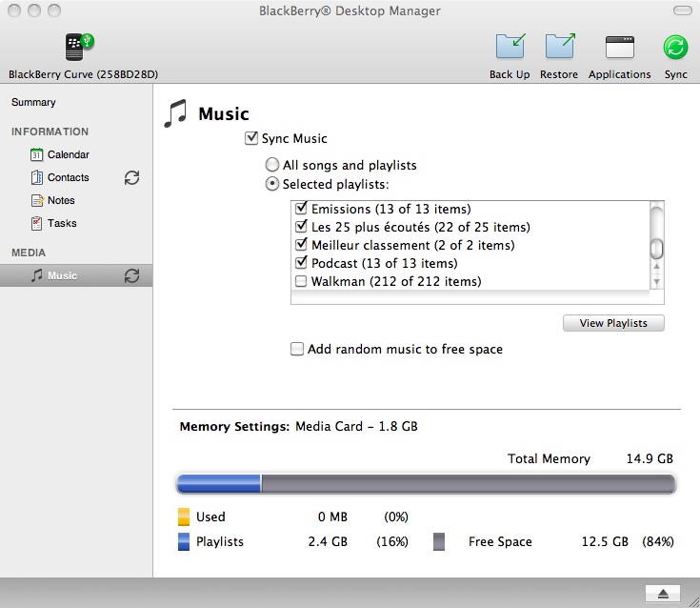Uncheck Les 25 plus écoutés playlist
The width and height of the screenshot is (700, 608).
pyautogui.click(x=301, y=226)
